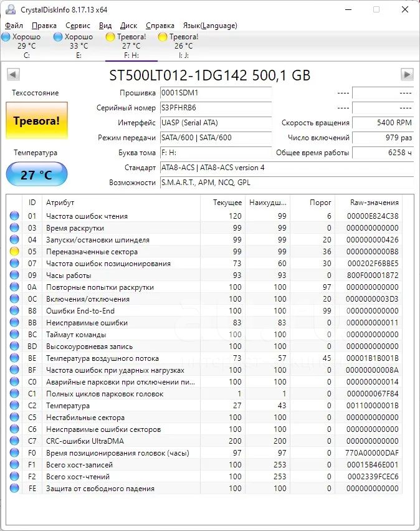The width and height of the screenshot is (420, 531).
Task: Click status icon for Всего хост-записей
Action: pos(14,465)
